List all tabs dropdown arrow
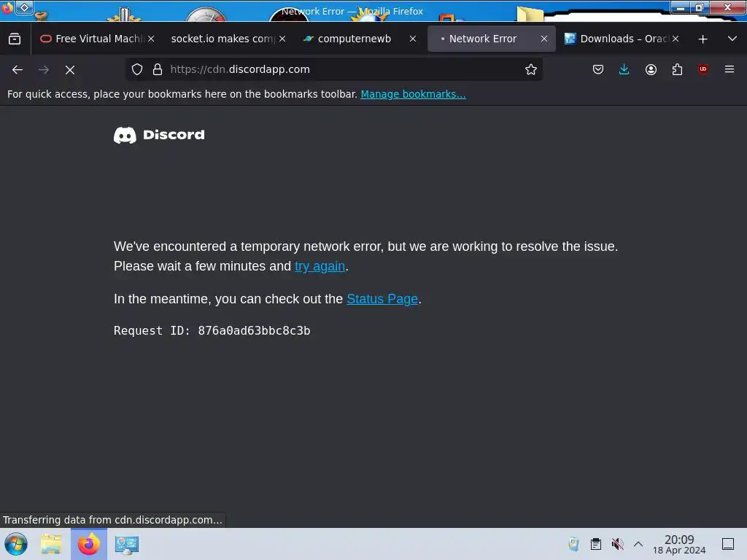This screenshot has width=747, height=560. click(732, 39)
